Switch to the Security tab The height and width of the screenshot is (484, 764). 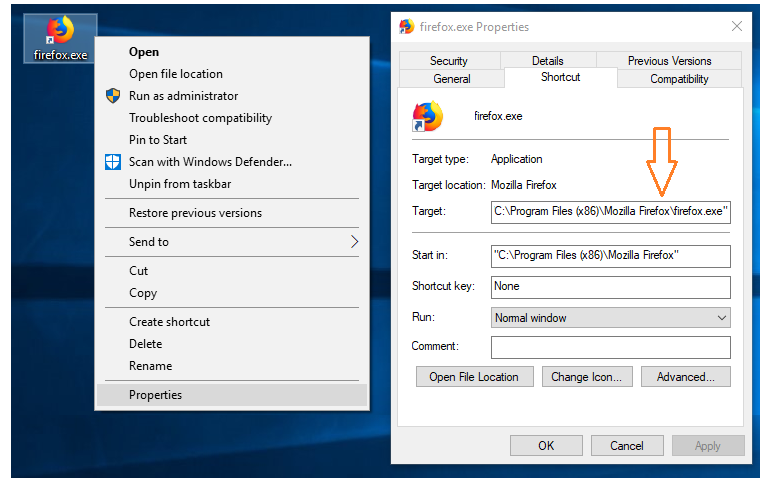449,60
